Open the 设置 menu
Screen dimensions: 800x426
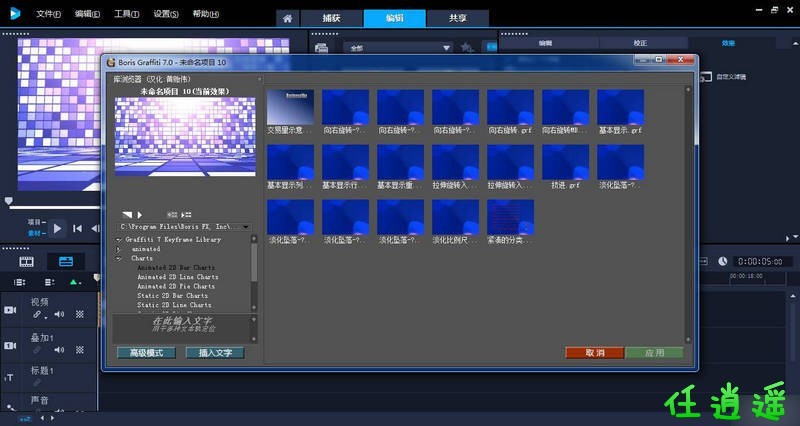[166, 14]
